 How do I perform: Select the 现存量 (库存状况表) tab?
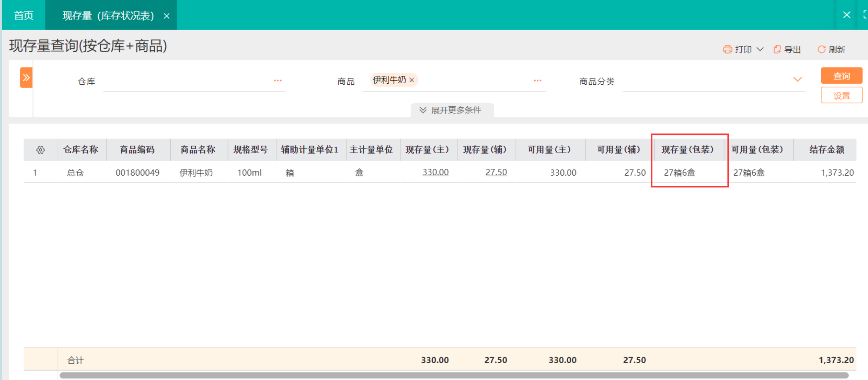pyautogui.click(x=108, y=15)
